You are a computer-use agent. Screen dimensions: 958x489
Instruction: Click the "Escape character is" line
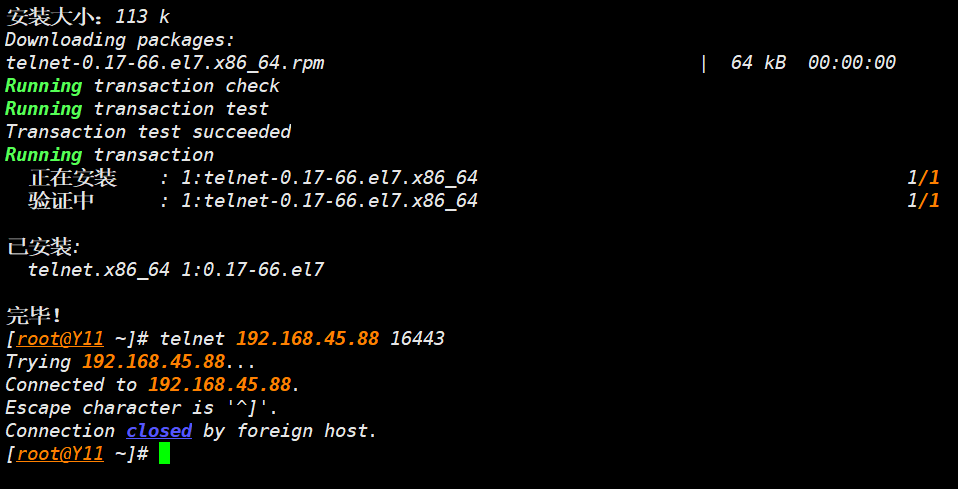tap(142, 408)
